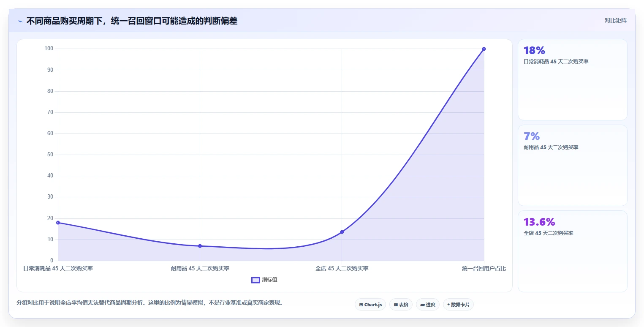Click the data point at 统一召回用户占比
644x327 pixels.
(x=484, y=49)
